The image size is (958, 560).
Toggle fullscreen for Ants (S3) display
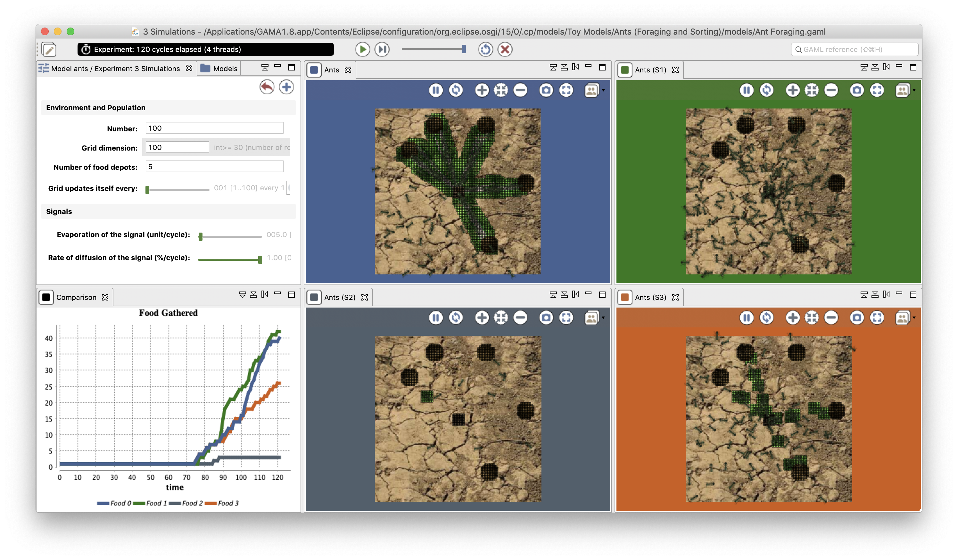tap(877, 318)
